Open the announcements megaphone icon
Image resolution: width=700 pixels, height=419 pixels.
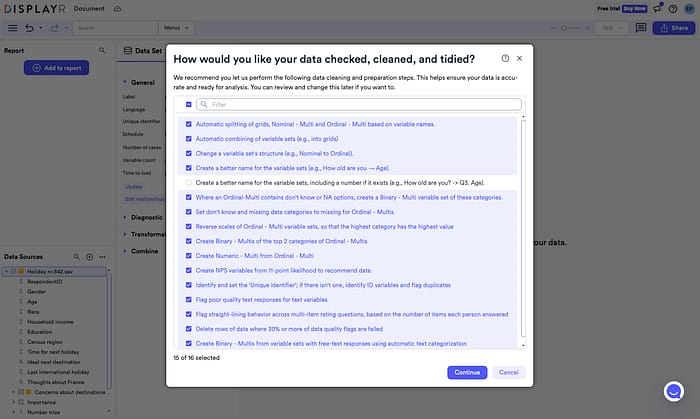(x=657, y=8)
